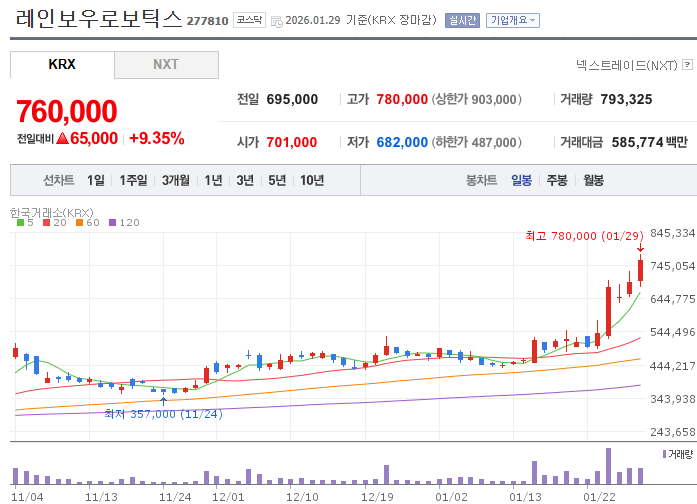This screenshot has height=504, width=697.
Task: Click the 실시간 real-time badge
Action: (462, 20)
